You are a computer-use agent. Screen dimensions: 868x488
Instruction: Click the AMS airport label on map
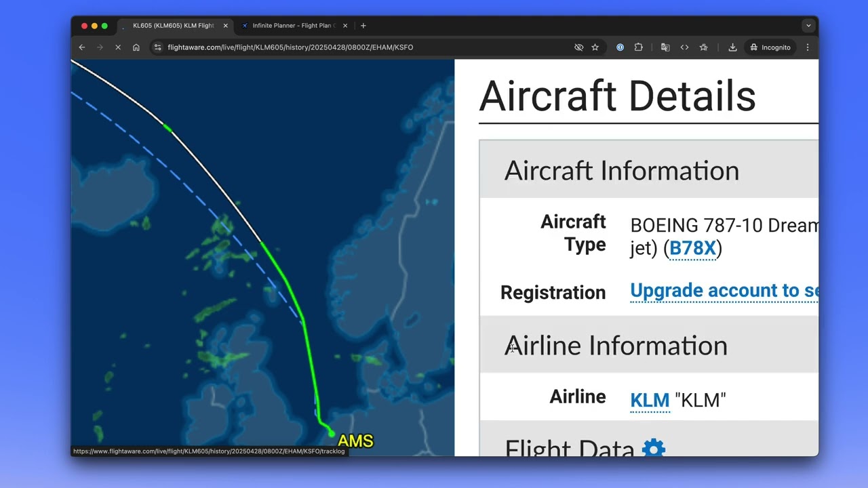[x=355, y=441]
